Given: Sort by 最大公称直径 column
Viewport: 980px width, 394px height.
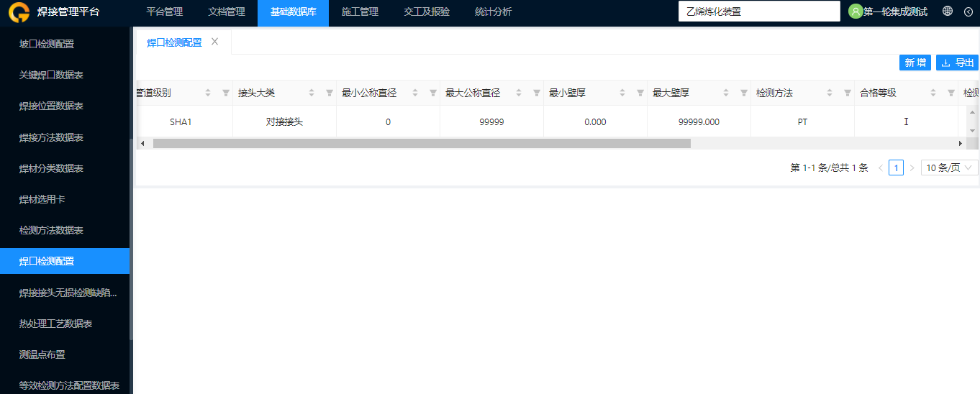Looking at the screenshot, I should 519,93.
